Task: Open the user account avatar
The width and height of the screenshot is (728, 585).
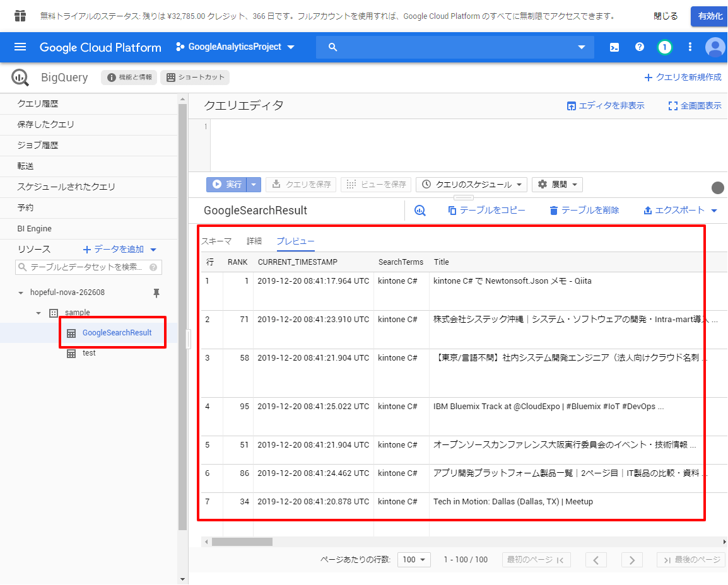Action: [715, 47]
